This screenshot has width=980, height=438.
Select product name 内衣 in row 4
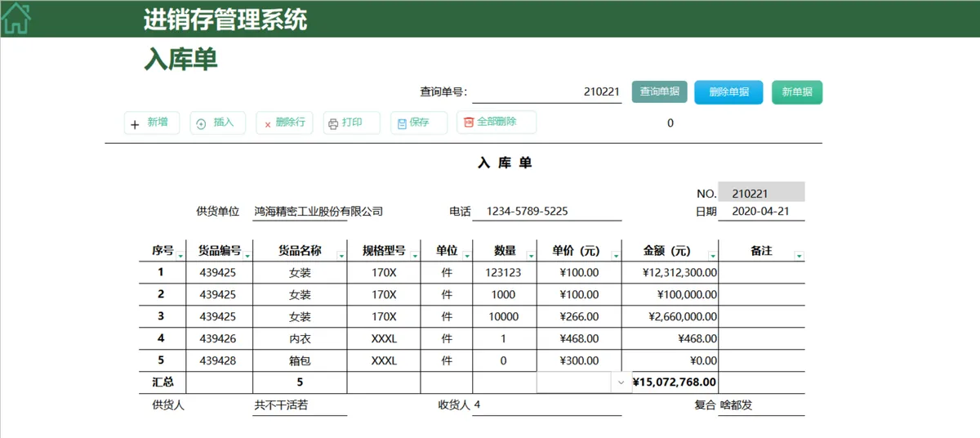coord(300,339)
